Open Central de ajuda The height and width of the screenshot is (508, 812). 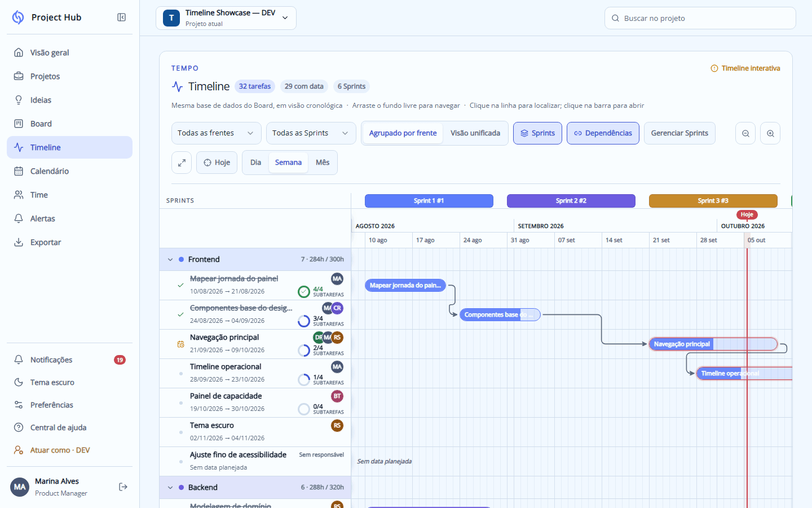(x=69, y=427)
